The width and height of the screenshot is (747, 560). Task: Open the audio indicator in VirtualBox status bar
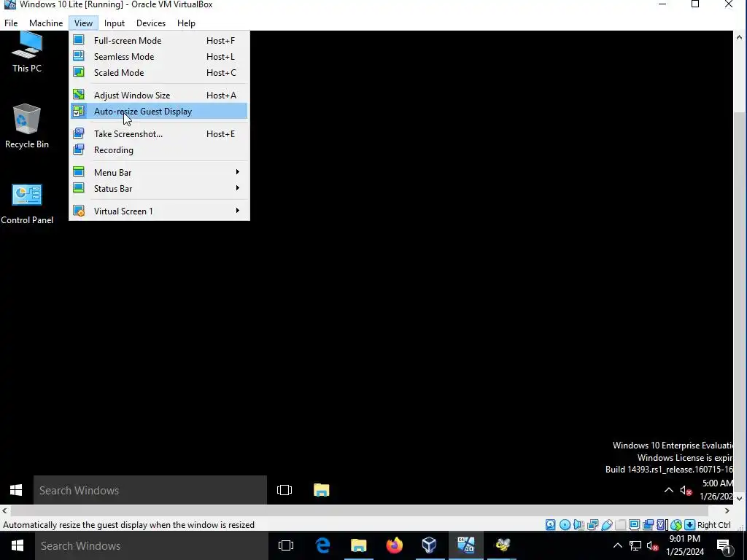[x=578, y=525]
